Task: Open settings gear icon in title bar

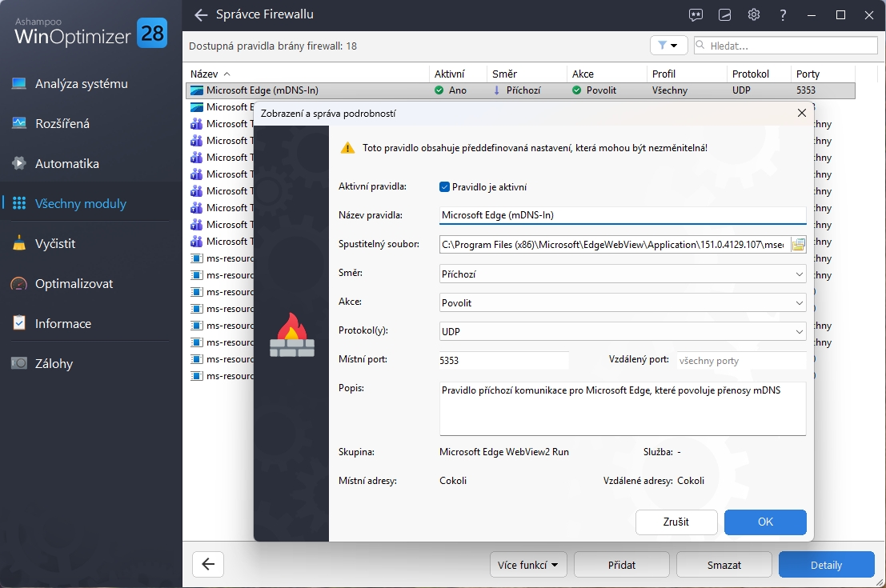Action: tap(754, 15)
